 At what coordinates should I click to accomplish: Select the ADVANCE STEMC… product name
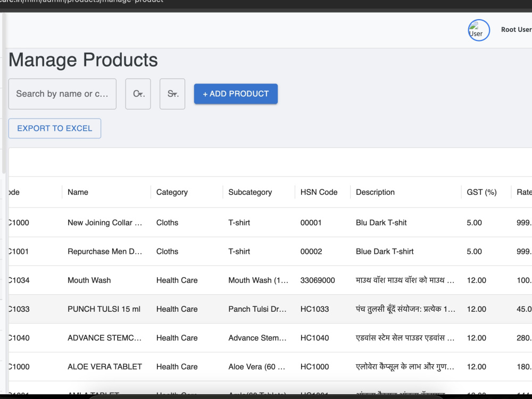coord(104,338)
